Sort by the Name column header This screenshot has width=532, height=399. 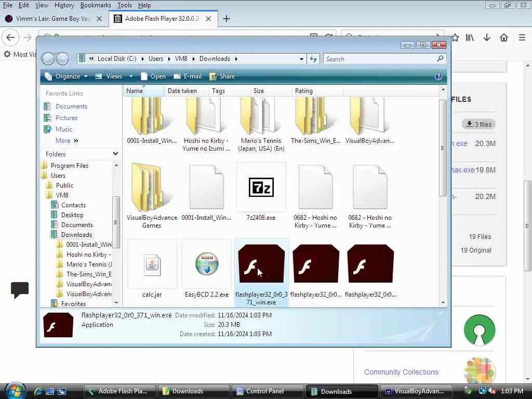point(143,91)
